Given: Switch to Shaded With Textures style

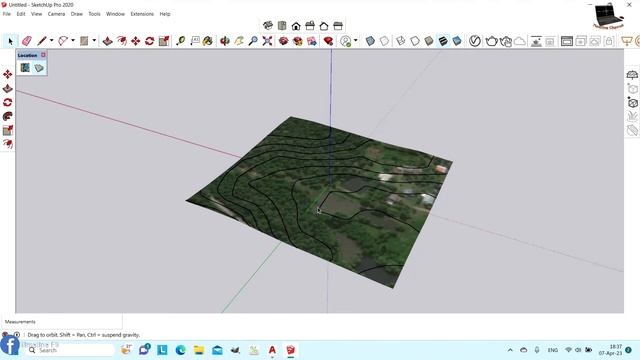Looking at the screenshot, I should coord(443,41).
